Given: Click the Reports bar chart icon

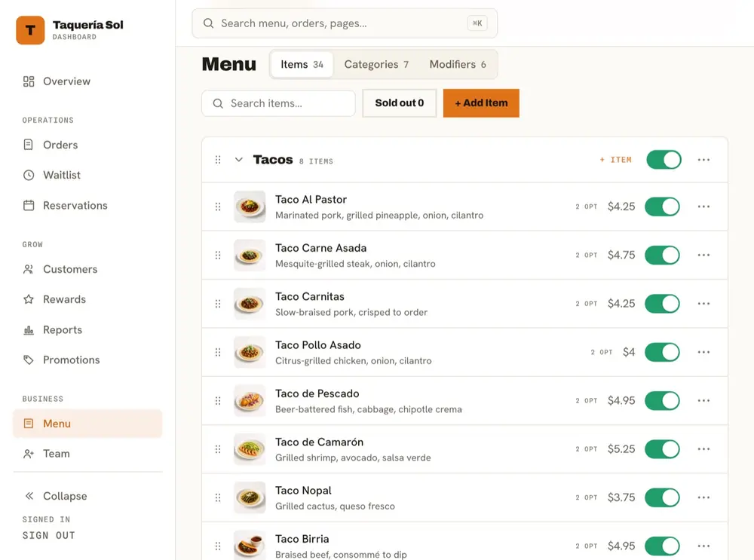Looking at the screenshot, I should 29,330.
